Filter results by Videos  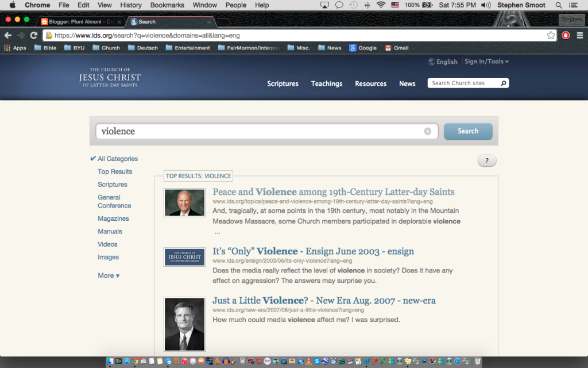point(107,244)
